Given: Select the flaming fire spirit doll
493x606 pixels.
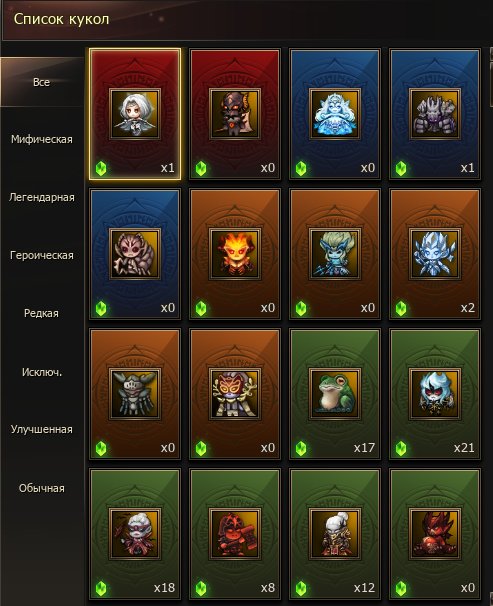Looking at the screenshot, I should pos(235,254).
